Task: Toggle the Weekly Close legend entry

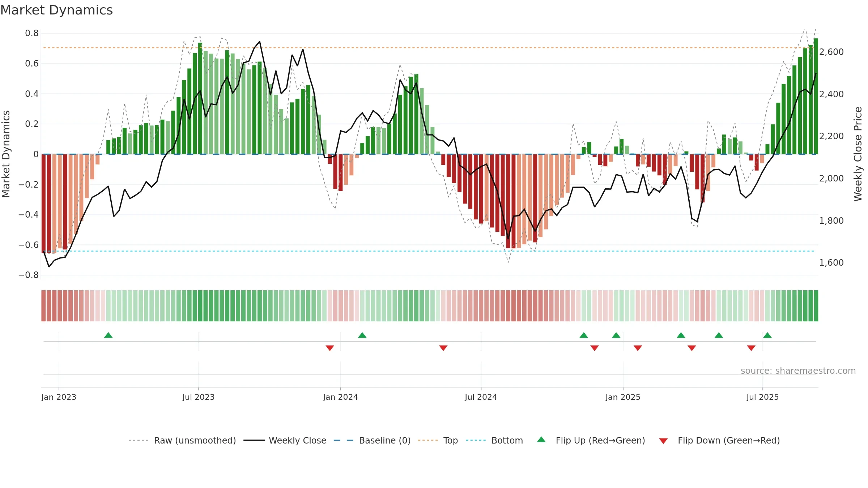Action: click(x=285, y=440)
